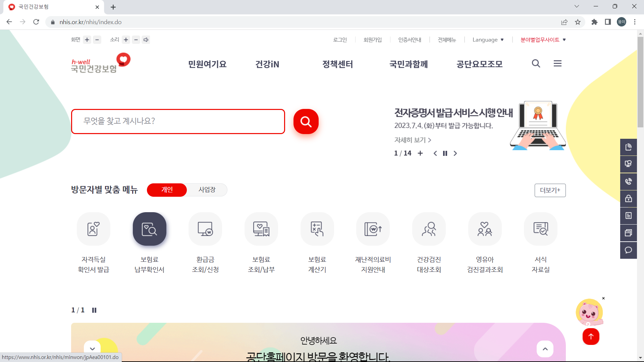Toggle the 소리 speaker mute button
Screen dimensions: 644x362
click(x=146, y=40)
